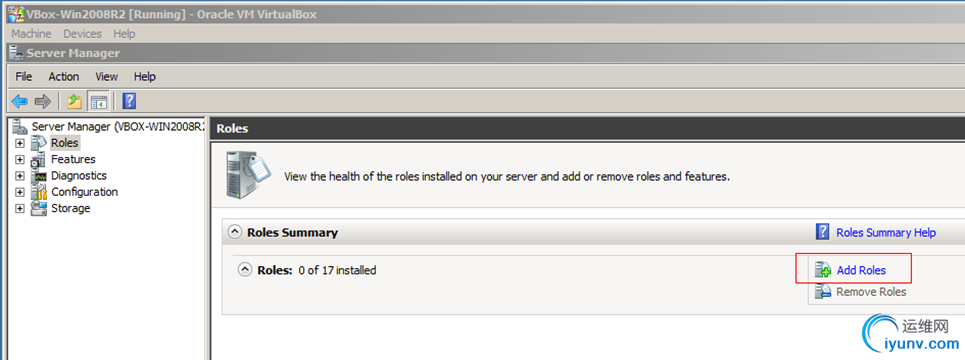The width and height of the screenshot is (965, 360).
Task: Click the Roles Summary Help question icon
Action: tap(822, 232)
